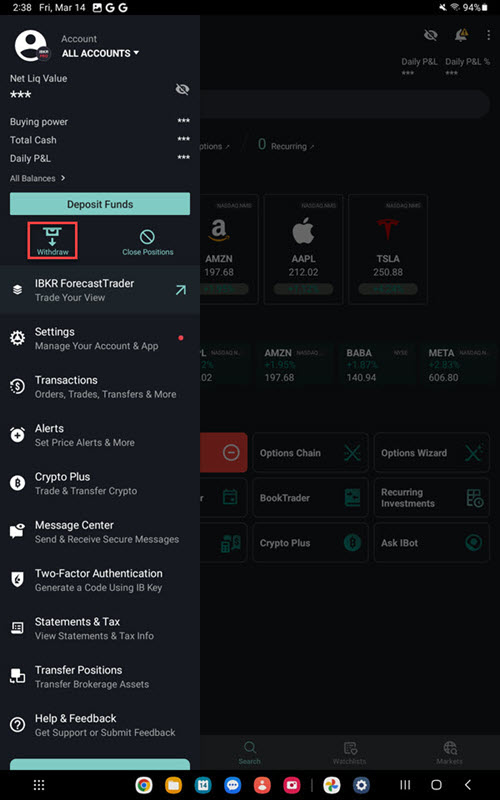Switch to the Watchlists tab
The image size is (500, 800).
pyautogui.click(x=349, y=753)
